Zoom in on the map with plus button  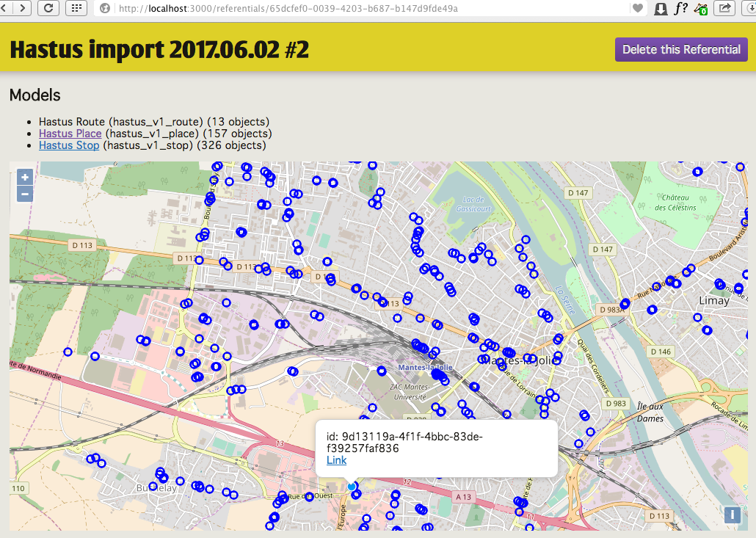(x=25, y=177)
